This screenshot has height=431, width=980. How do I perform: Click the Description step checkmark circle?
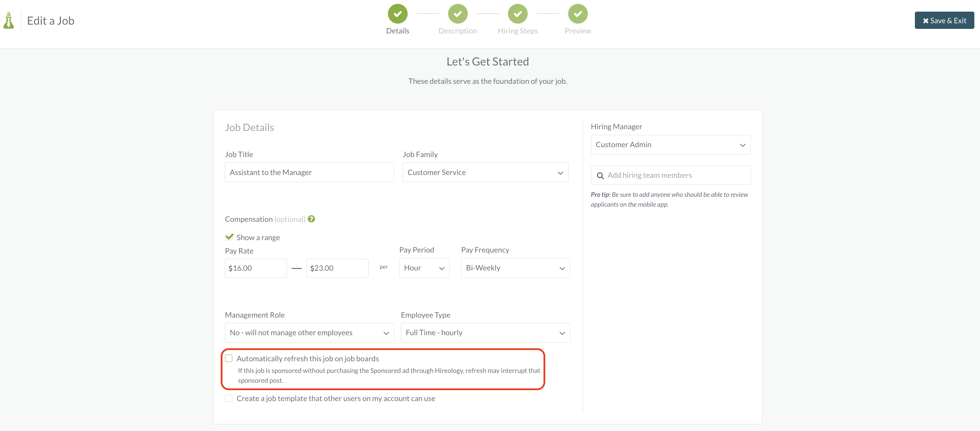pyautogui.click(x=458, y=14)
